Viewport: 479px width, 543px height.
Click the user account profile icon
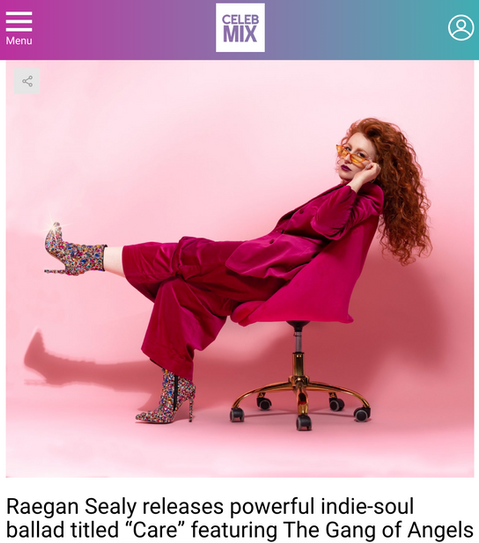[x=461, y=28]
